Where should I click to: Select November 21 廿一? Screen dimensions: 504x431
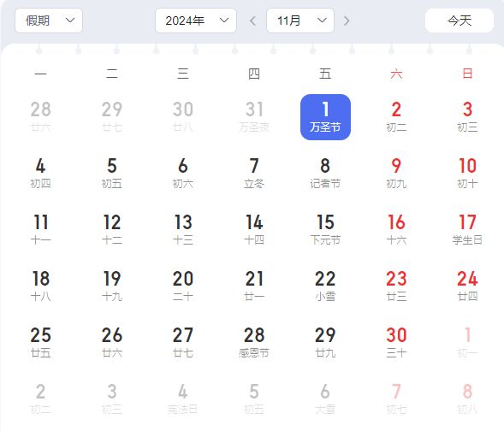click(254, 286)
